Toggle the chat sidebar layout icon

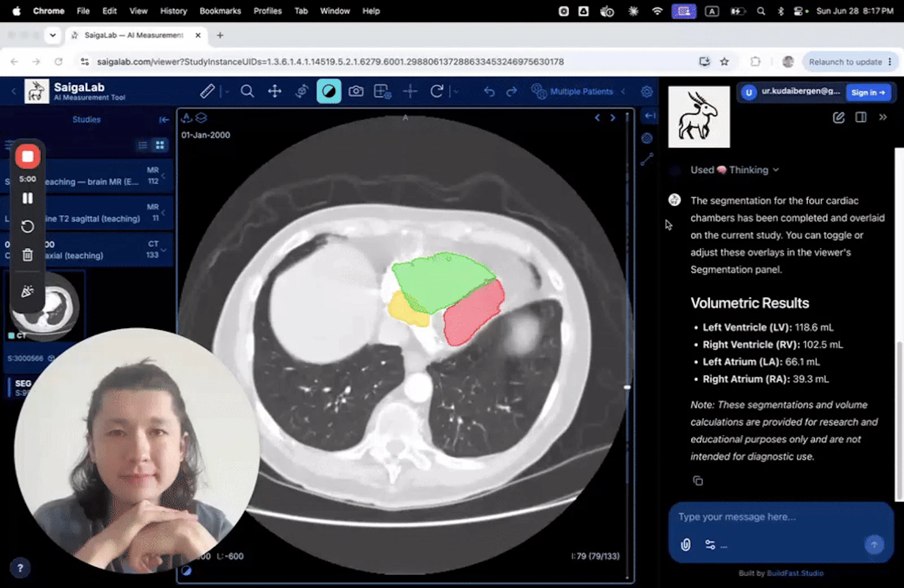coord(861,117)
